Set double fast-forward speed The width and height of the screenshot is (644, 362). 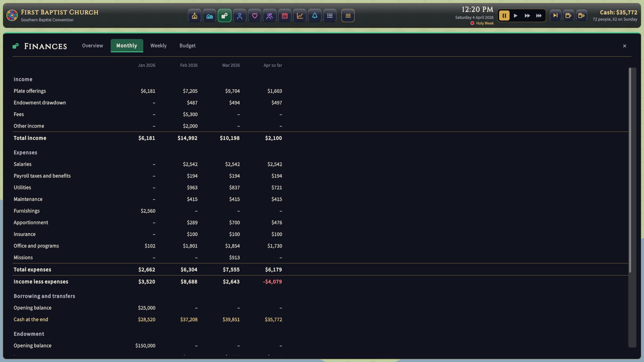[527, 16]
